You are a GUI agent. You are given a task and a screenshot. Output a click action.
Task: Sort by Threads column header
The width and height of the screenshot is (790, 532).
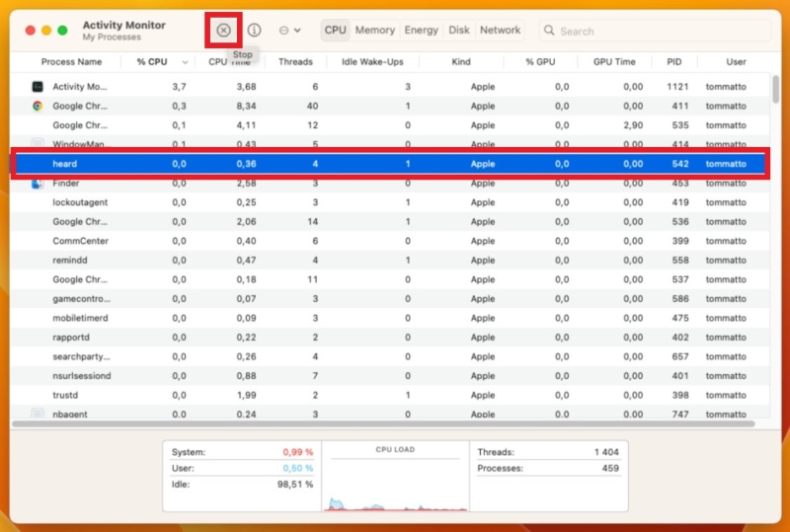pos(295,62)
